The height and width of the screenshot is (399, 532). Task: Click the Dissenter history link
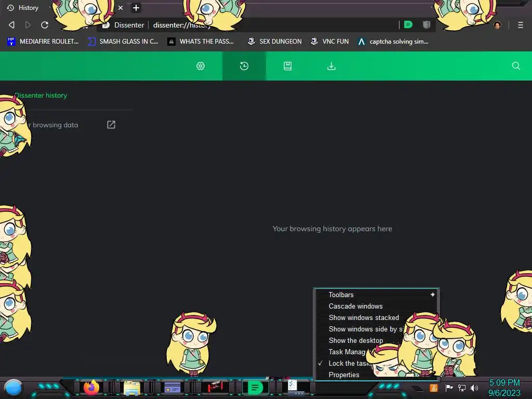coord(41,96)
